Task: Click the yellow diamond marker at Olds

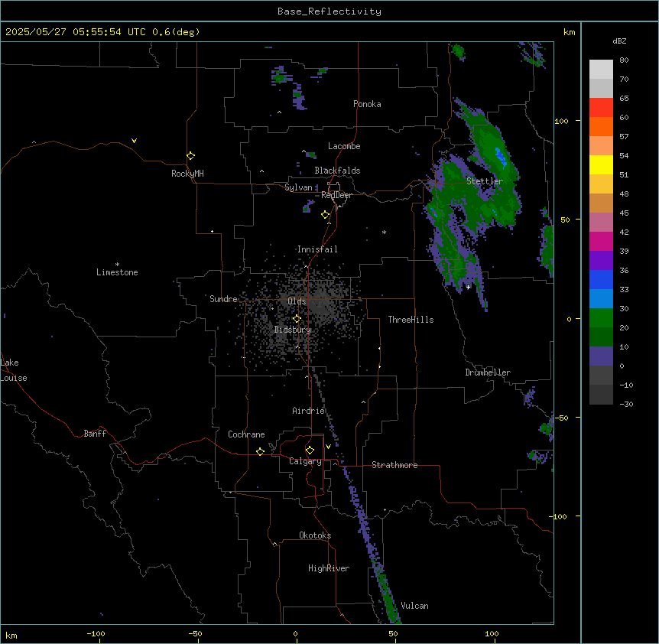Action: [x=297, y=319]
